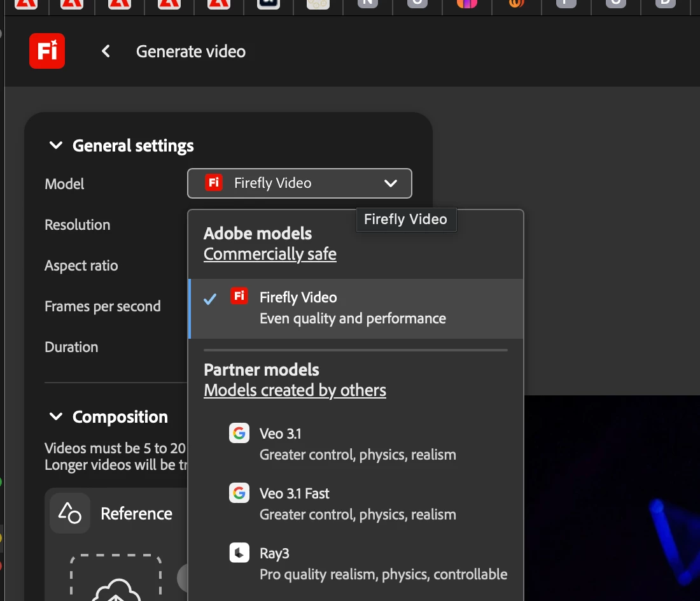Click the dark video preview thumbnail

coord(612,498)
